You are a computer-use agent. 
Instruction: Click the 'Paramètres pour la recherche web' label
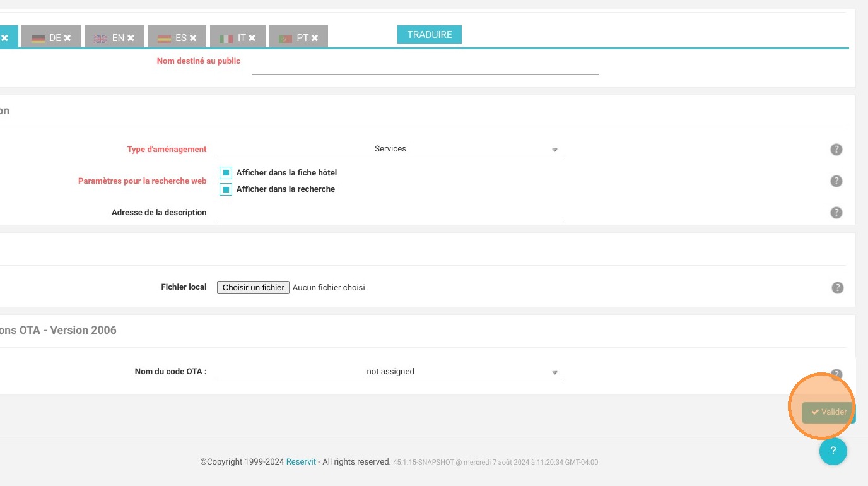(143, 181)
